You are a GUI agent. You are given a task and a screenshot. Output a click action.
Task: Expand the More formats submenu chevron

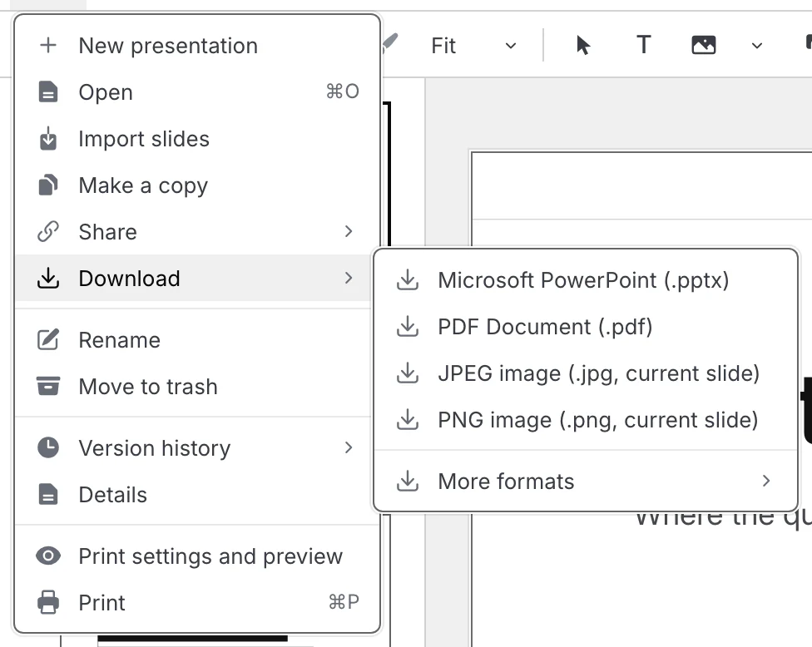point(766,481)
